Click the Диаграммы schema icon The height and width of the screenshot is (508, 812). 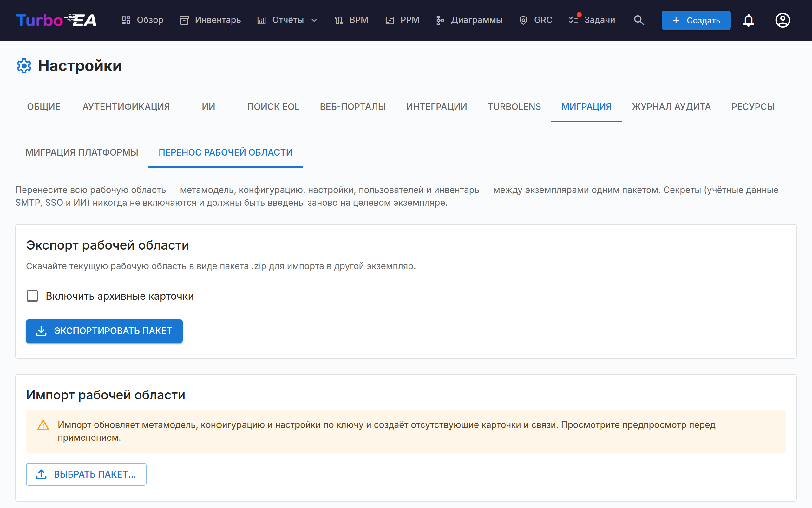(x=440, y=20)
